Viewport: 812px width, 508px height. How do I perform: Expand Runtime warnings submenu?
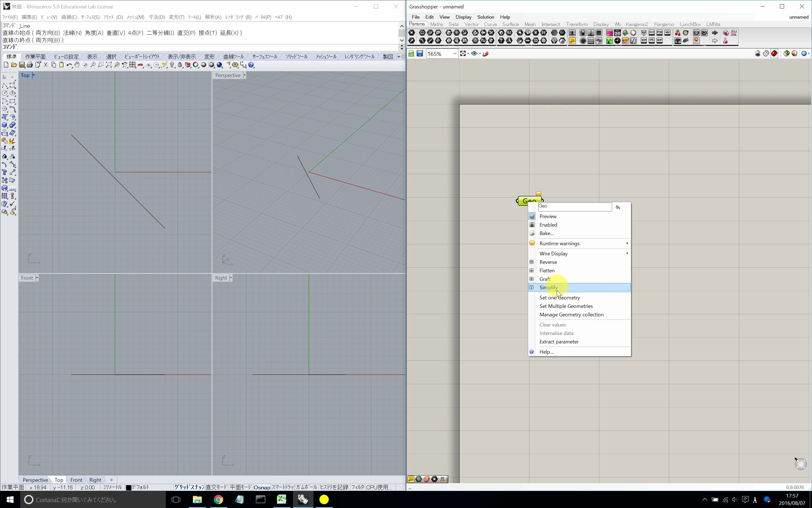579,243
